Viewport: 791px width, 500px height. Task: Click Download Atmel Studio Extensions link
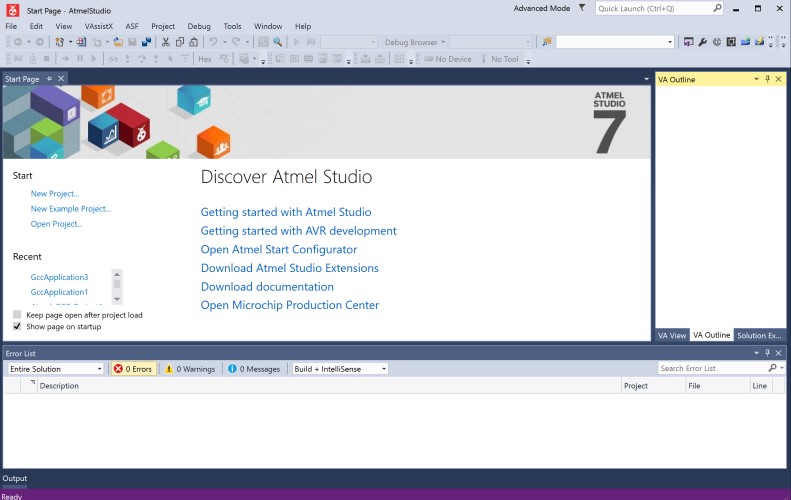290,268
